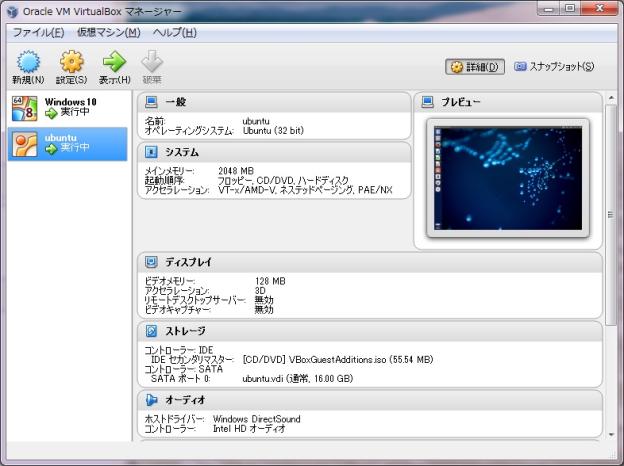Viewport: 624px width, 466px height.
Task: Click the 'Ubuntu (32 bit)' operating system value
Action: tap(273, 131)
